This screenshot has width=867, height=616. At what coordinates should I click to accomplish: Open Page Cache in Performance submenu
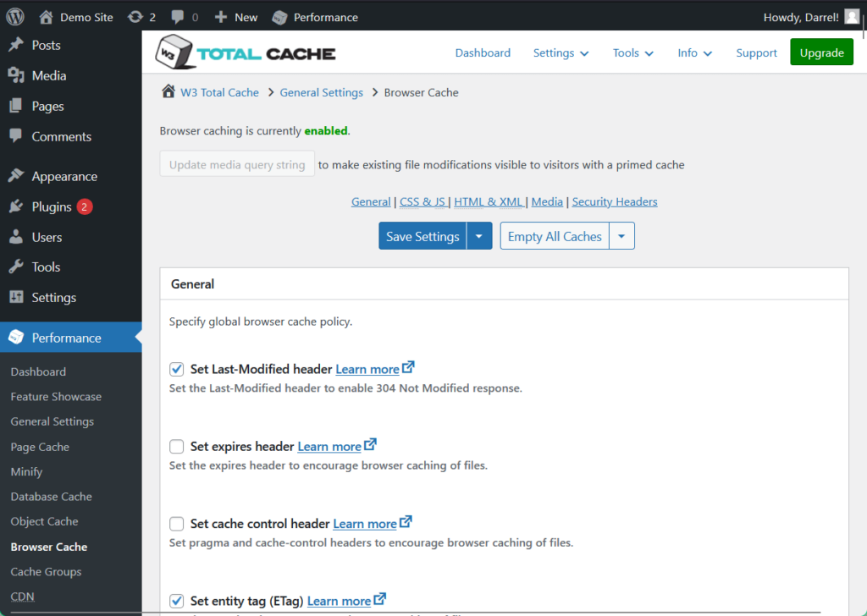pos(40,447)
